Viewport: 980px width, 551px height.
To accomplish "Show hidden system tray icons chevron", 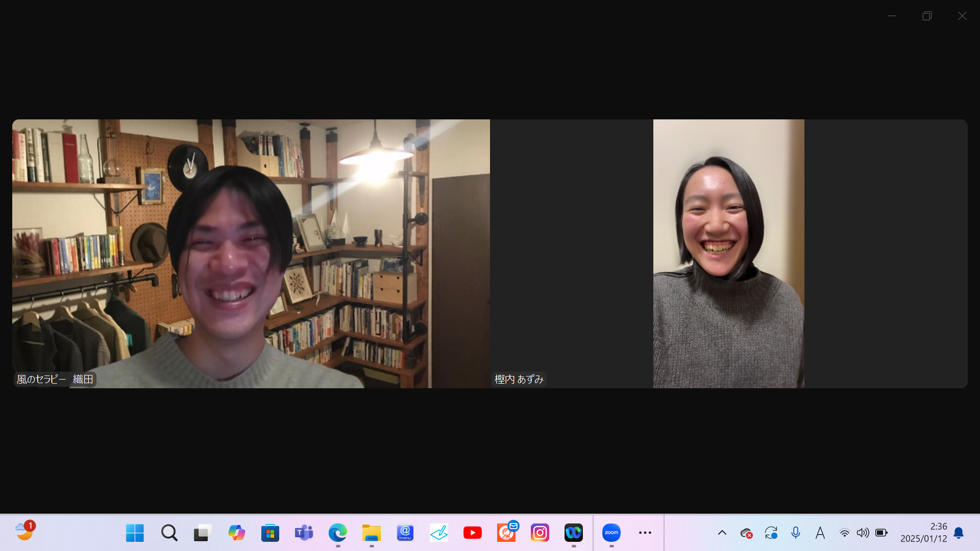I will 722,533.
